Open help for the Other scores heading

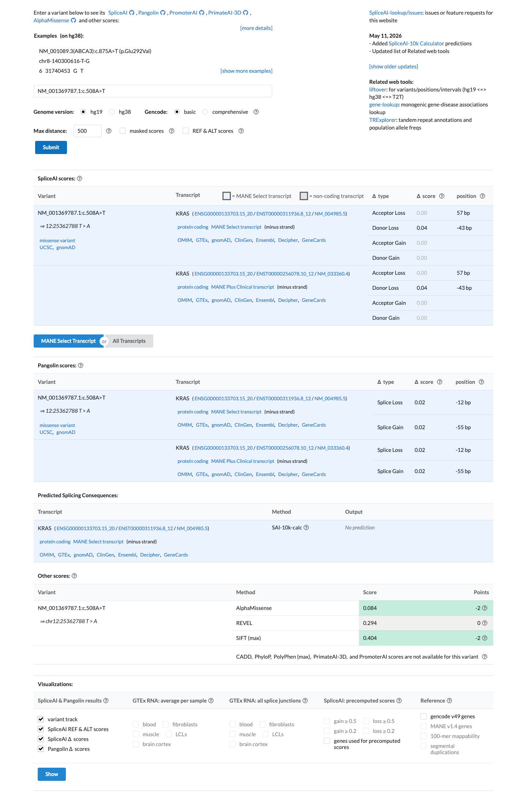(x=74, y=576)
